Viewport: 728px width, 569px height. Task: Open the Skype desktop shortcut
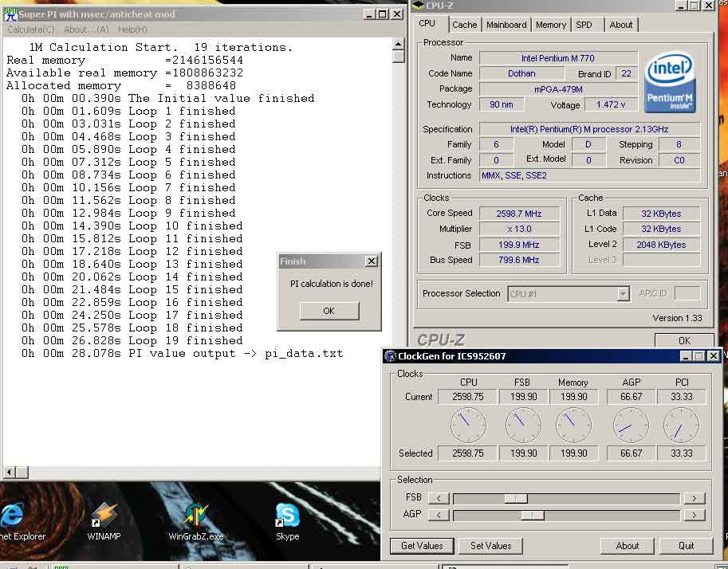[x=287, y=521]
